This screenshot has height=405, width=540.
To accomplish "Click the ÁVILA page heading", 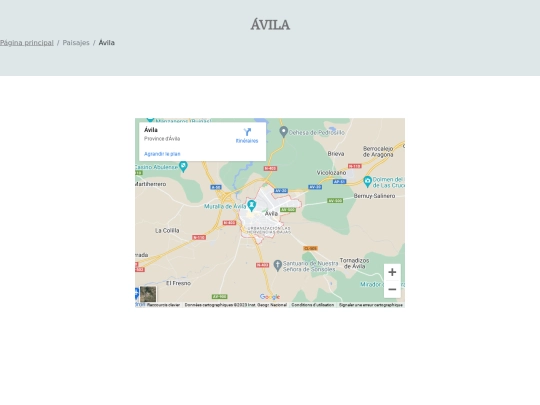I will coord(270,25).
